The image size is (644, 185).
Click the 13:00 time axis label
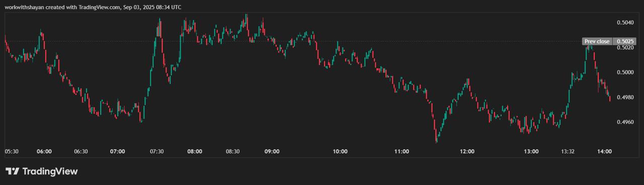click(x=531, y=151)
